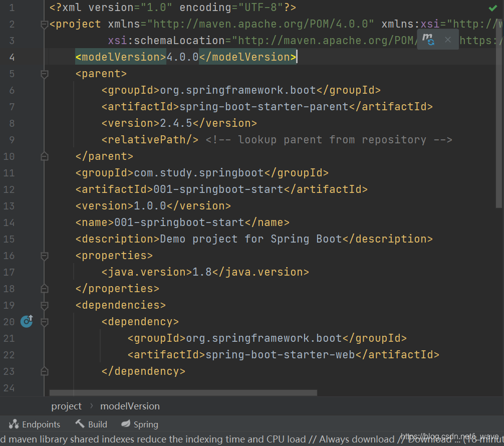
Task: Click the 1.0.0 version value
Action: tap(150, 206)
